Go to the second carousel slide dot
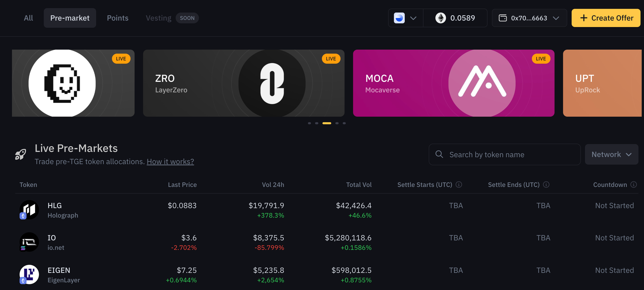The image size is (644, 290). 317,123
